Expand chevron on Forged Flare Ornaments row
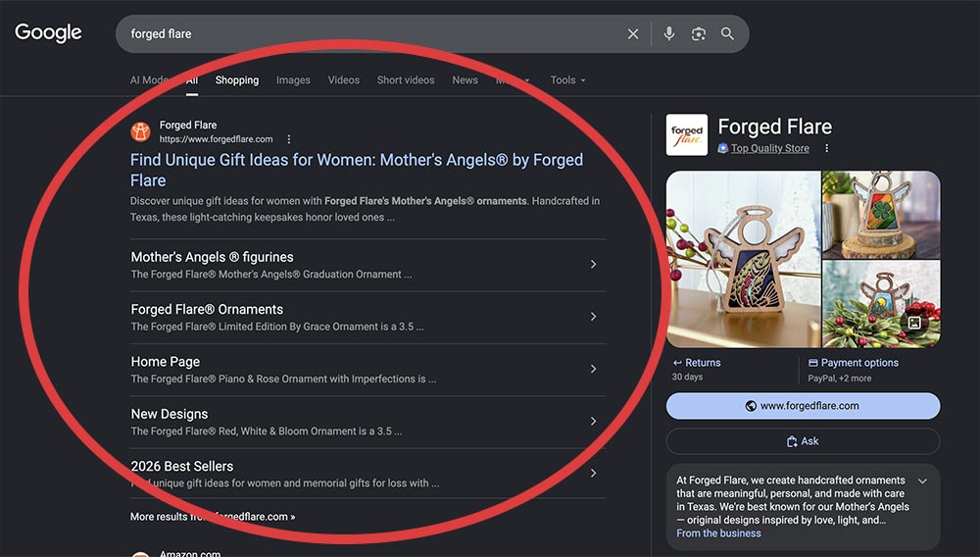Screen dimensions: 980x557 pyautogui.click(x=593, y=317)
